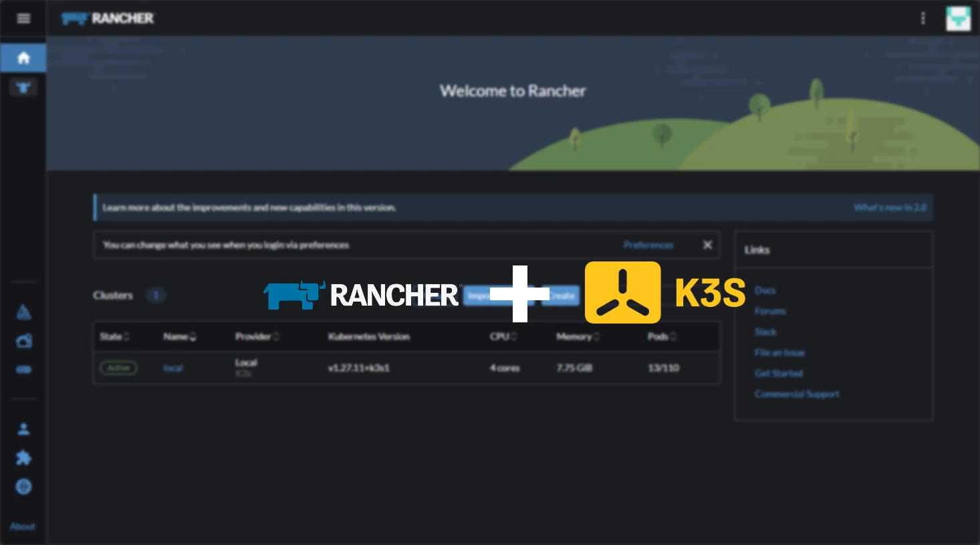The height and width of the screenshot is (545, 980).
Task: Open Global Settings globe icon
Action: point(23,487)
